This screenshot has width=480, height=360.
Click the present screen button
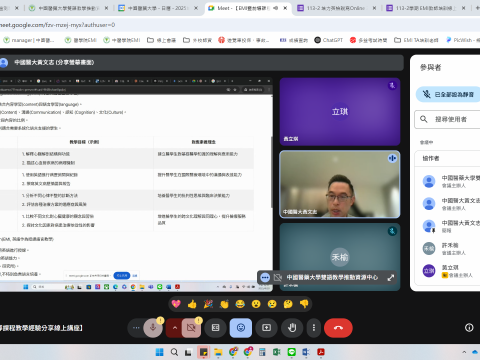266,328
